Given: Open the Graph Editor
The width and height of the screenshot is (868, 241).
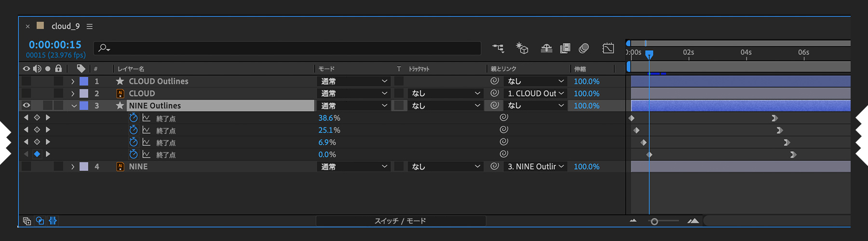Looking at the screenshot, I should 608,48.
